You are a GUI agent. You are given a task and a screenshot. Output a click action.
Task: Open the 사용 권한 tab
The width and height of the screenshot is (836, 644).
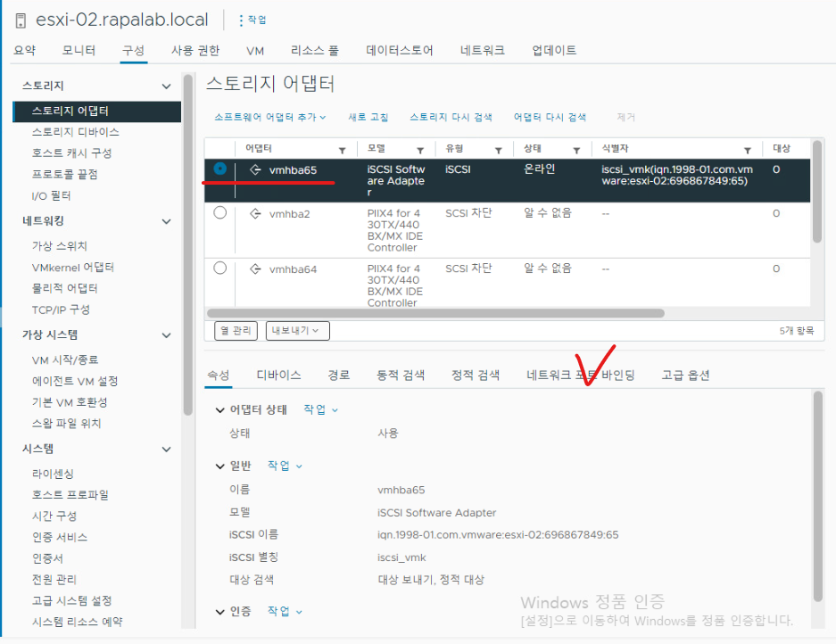pyautogui.click(x=195, y=50)
